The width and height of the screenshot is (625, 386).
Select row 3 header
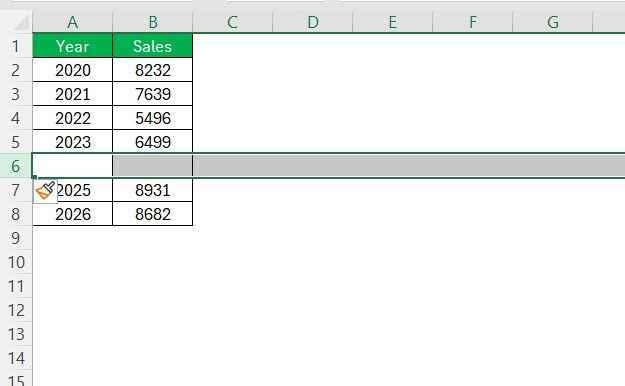16,94
